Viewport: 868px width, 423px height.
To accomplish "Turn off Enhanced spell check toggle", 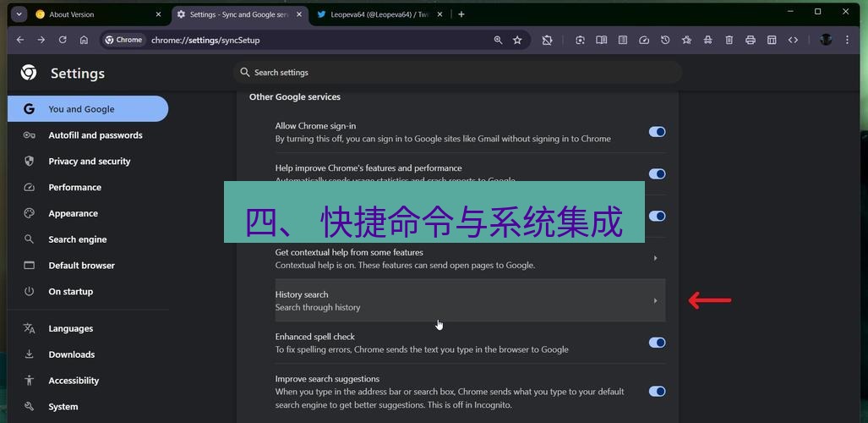I will tap(657, 343).
